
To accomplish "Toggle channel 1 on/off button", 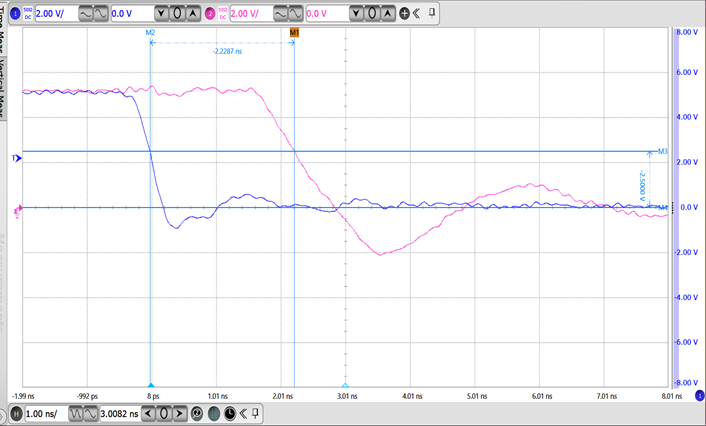I will pos(16,14).
